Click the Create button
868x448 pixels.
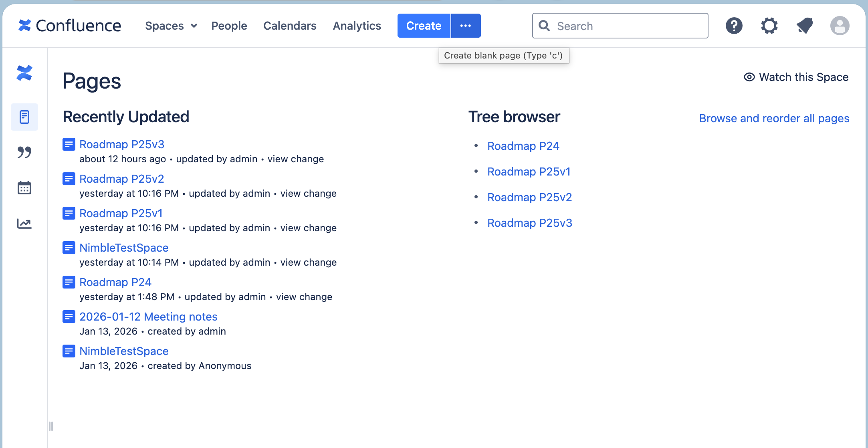click(x=424, y=26)
